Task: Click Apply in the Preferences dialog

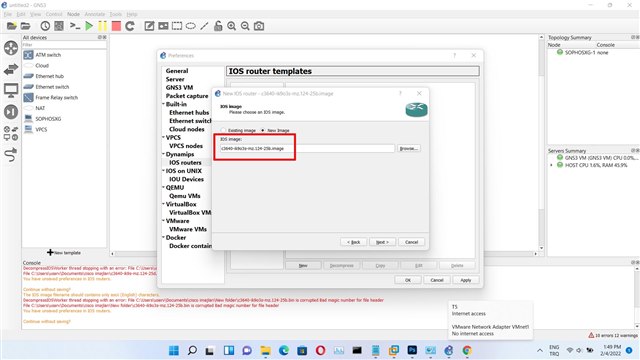Action: (466, 280)
